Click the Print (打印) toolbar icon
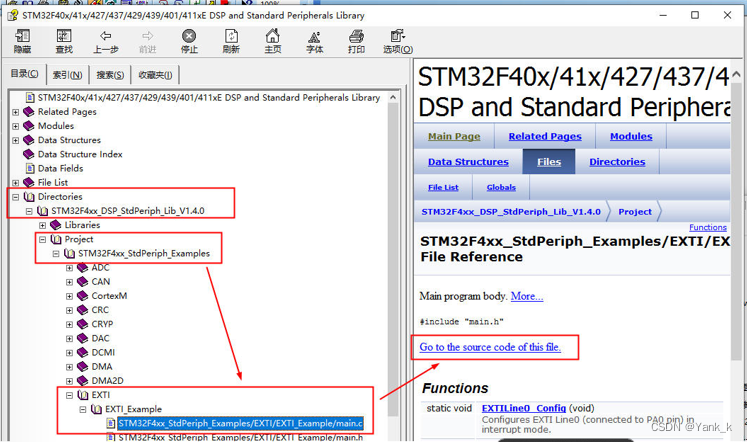The height and width of the screenshot is (442, 747). [x=356, y=36]
